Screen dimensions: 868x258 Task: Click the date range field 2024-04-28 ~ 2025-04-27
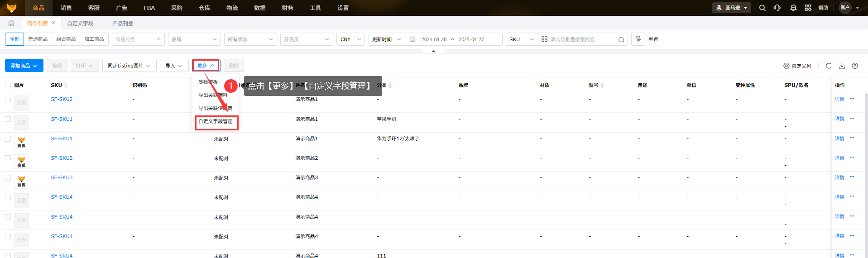[453, 39]
